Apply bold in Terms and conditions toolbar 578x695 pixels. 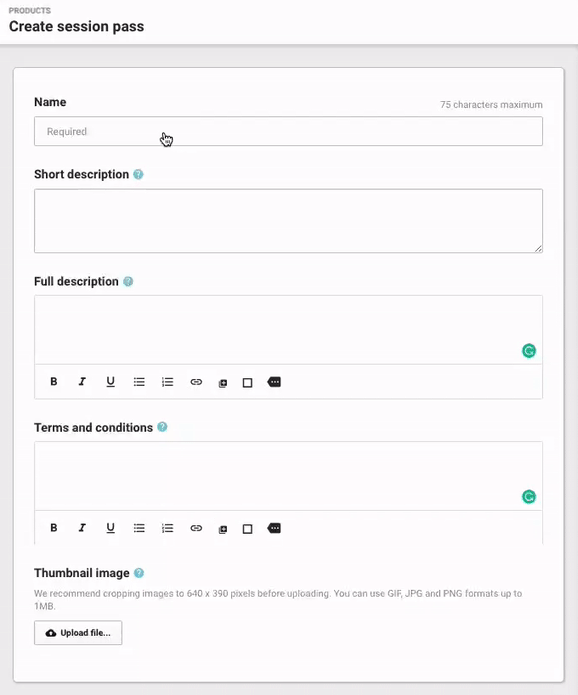click(54, 527)
